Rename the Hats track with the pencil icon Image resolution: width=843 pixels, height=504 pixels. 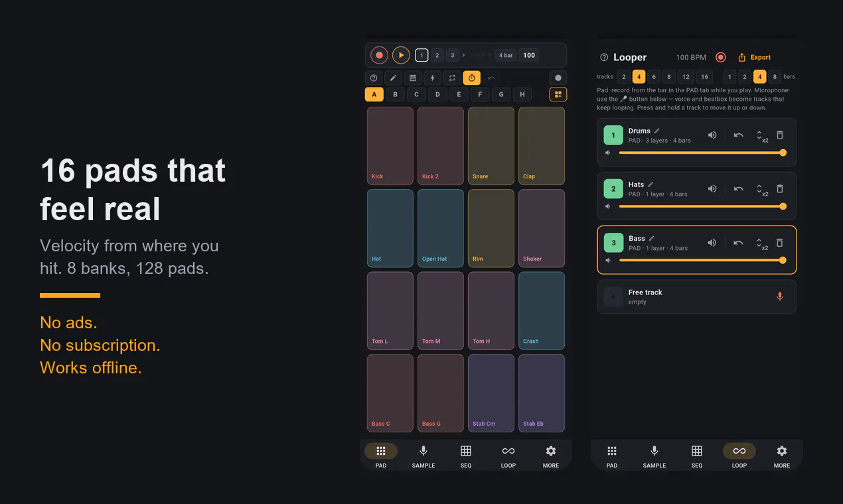tap(651, 184)
